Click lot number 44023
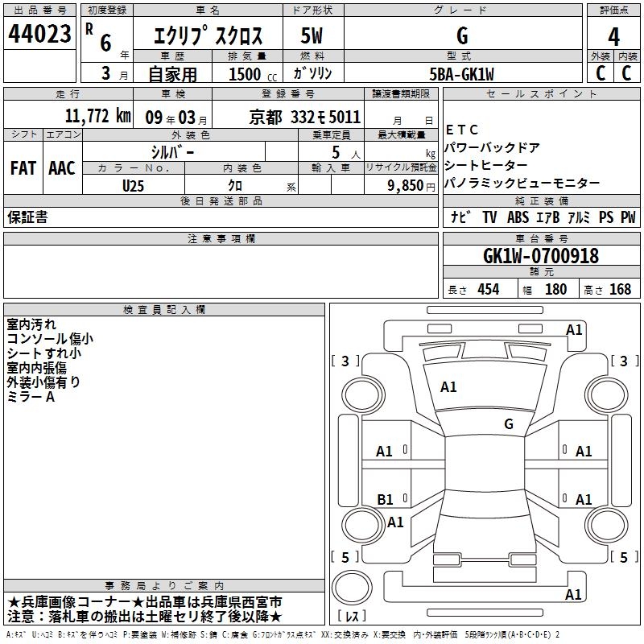 [39, 34]
